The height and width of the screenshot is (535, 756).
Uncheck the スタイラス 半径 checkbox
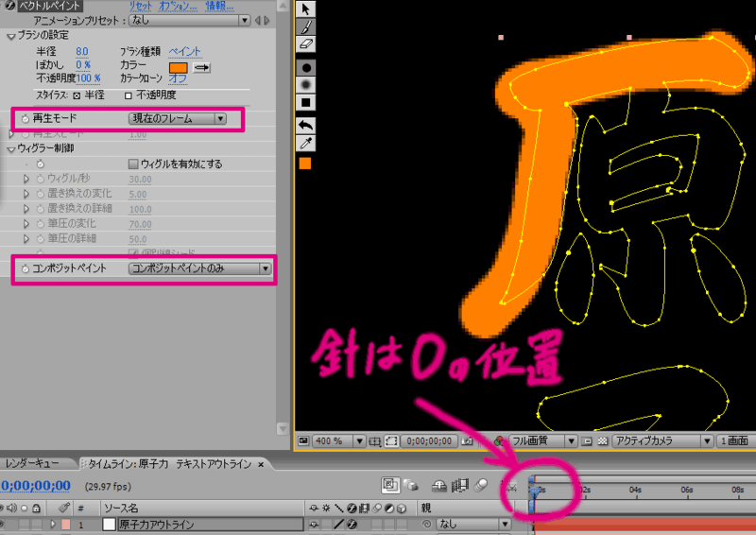click(x=77, y=95)
